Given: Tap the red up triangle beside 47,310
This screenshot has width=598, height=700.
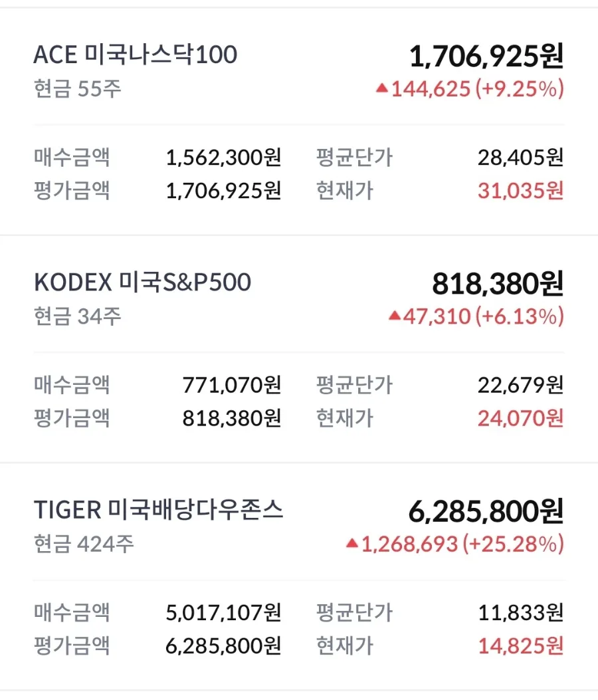Looking at the screenshot, I should 395,316.
